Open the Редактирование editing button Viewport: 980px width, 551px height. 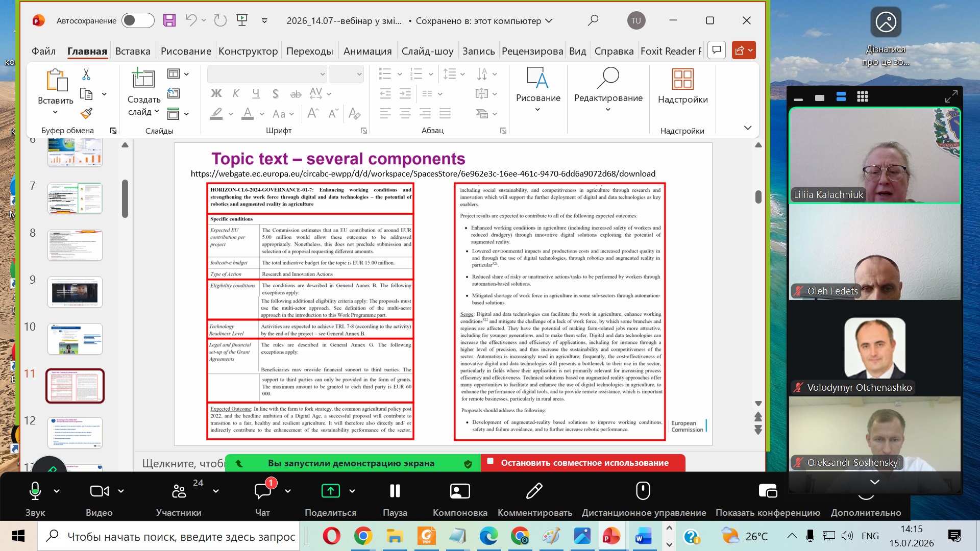tap(608, 90)
